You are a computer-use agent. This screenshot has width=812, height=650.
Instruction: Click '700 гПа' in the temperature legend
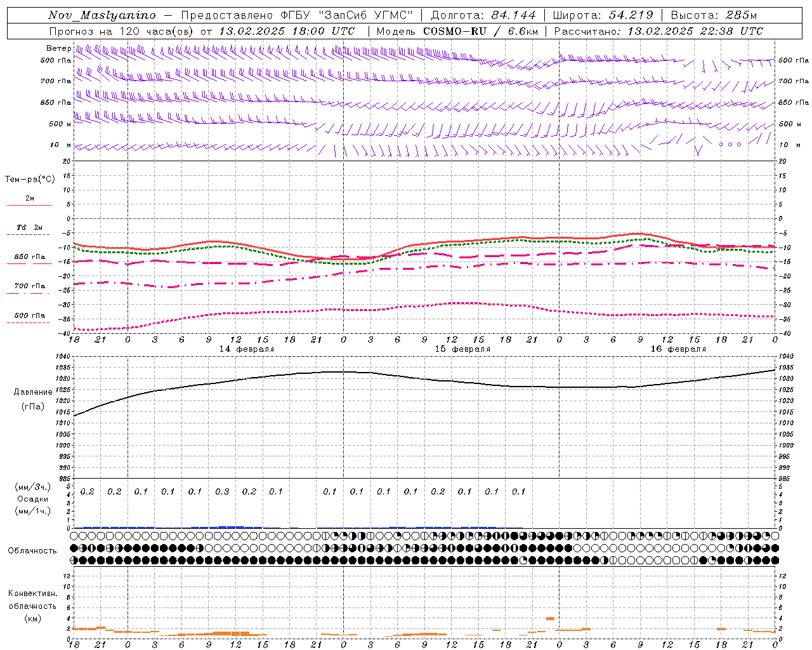[30, 286]
